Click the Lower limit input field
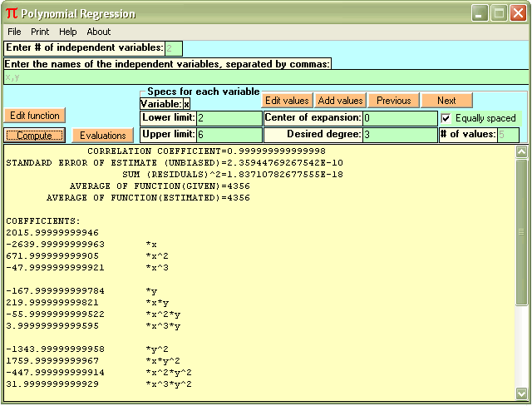Viewport: 532px width, 406px height. (x=229, y=118)
